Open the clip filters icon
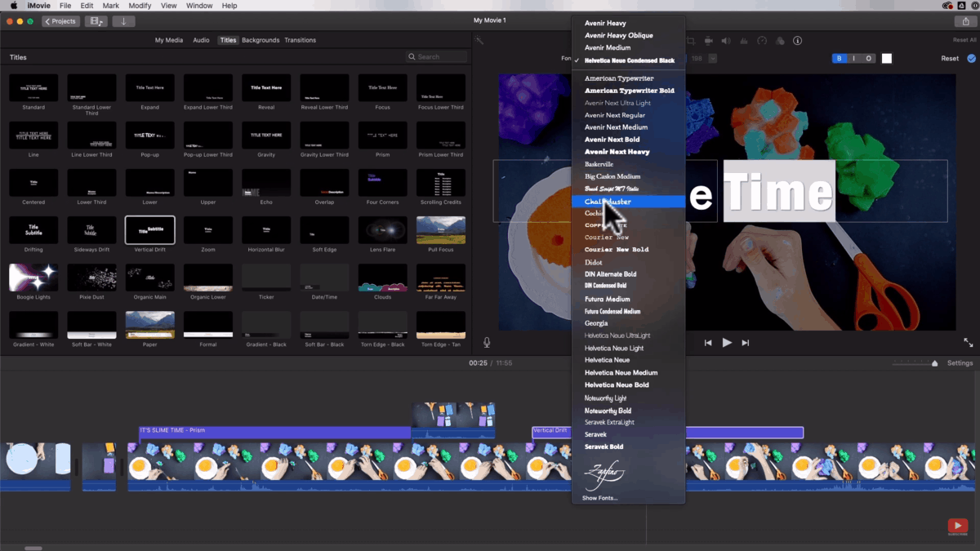The image size is (980, 551). click(x=781, y=40)
